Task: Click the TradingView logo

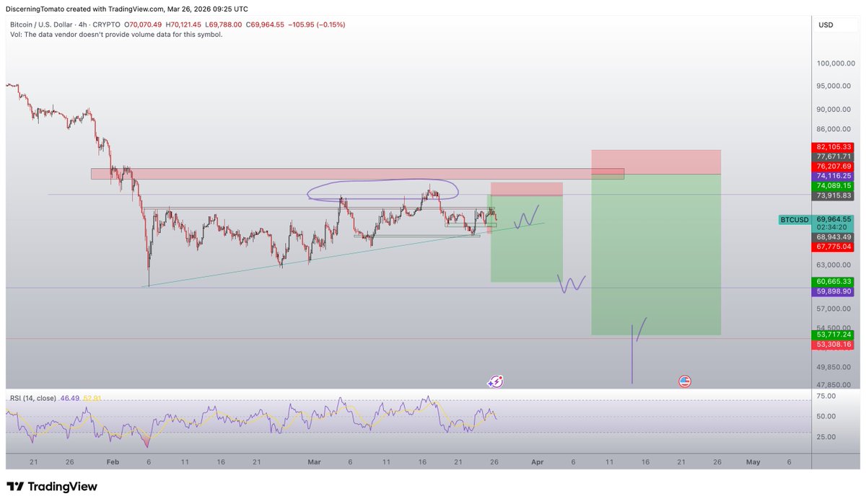Action: click(x=52, y=487)
